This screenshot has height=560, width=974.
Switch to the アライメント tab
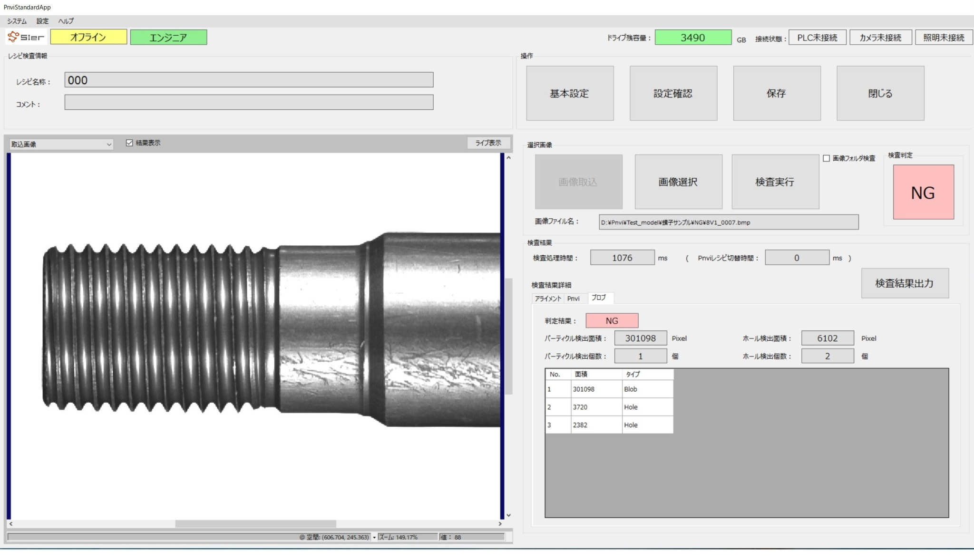(548, 299)
